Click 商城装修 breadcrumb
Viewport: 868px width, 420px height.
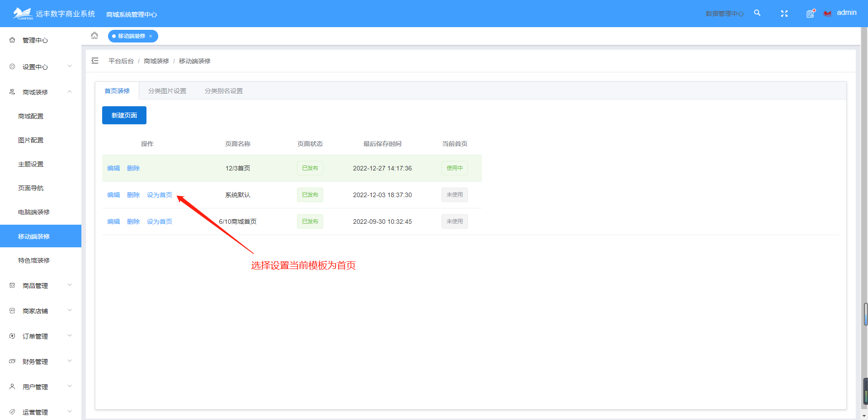(156, 61)
